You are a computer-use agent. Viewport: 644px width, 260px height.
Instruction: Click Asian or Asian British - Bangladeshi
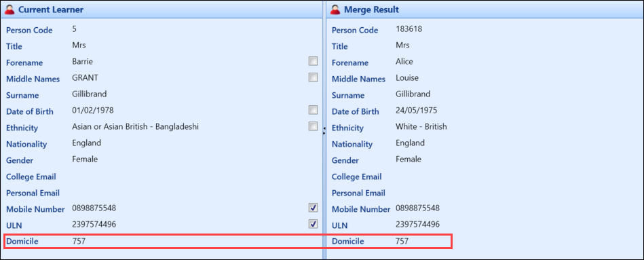point(135,126)
